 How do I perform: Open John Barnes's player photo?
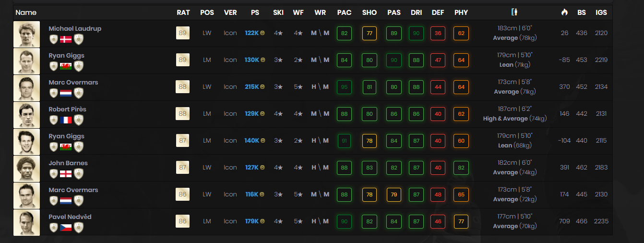pos(26,169)
